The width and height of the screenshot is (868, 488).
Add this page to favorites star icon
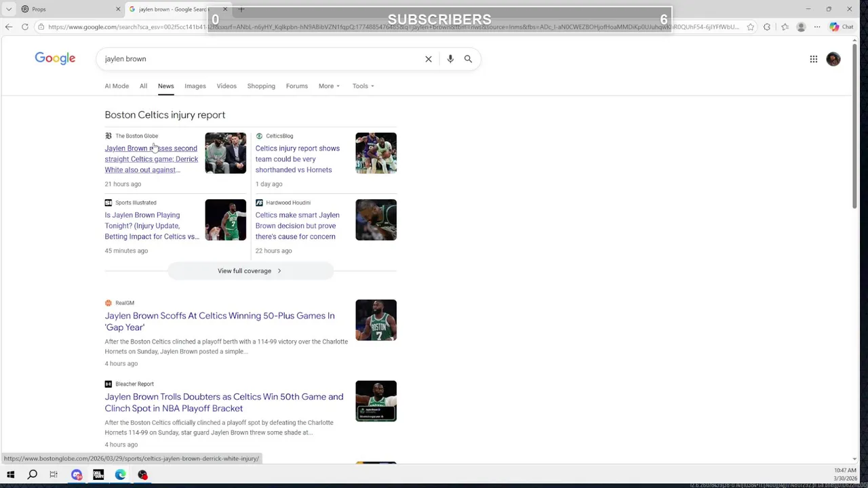pos(750,27)
